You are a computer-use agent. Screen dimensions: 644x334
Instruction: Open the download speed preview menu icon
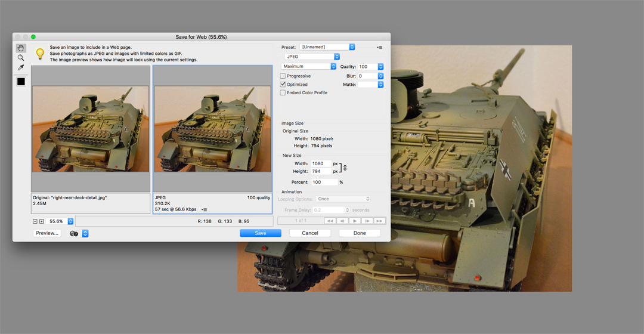[205, 209]
